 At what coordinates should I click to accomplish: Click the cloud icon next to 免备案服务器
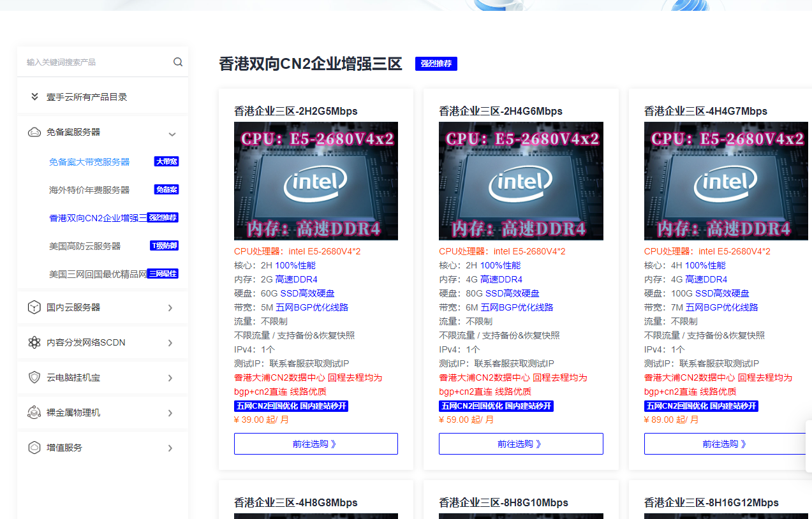tap(34, 132)
